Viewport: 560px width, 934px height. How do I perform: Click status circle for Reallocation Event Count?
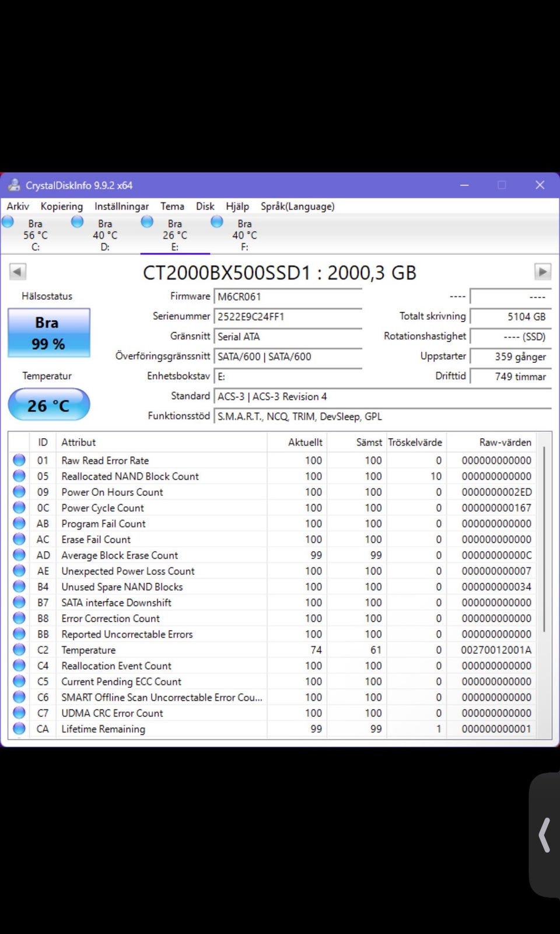19,665
